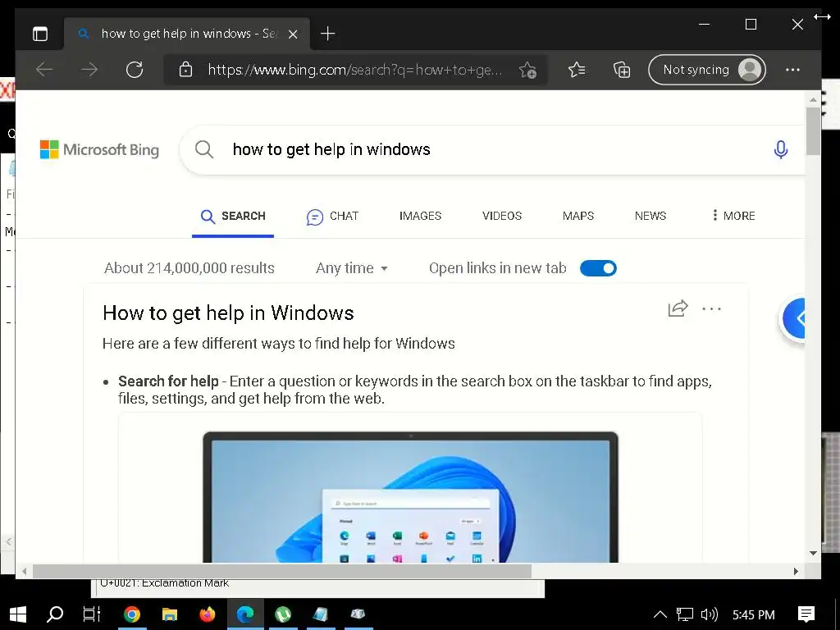Viewport: 840px width, 630px height.
Task: Open the Edge tab actions menu icon
Action: [40, 34]
